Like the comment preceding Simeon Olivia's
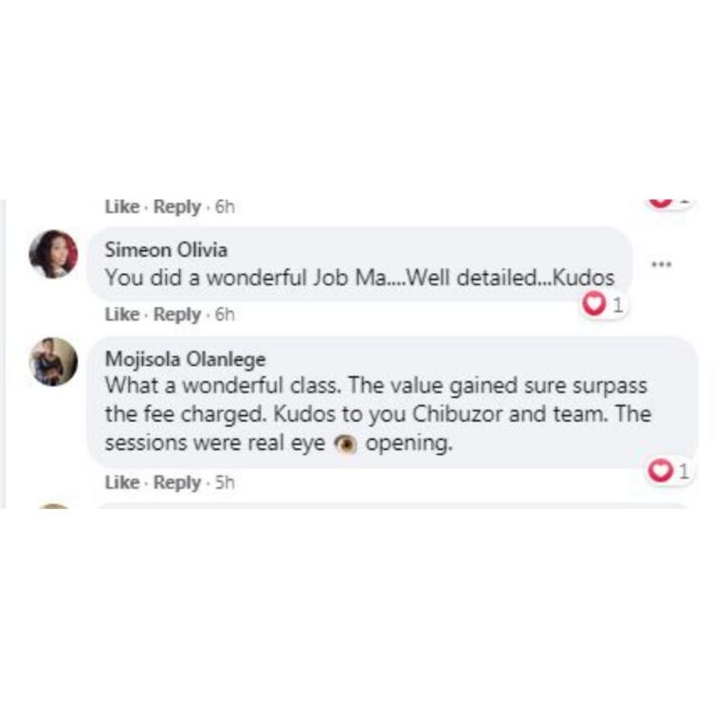This screenshot has height=728, width=728. click(122, 207)
